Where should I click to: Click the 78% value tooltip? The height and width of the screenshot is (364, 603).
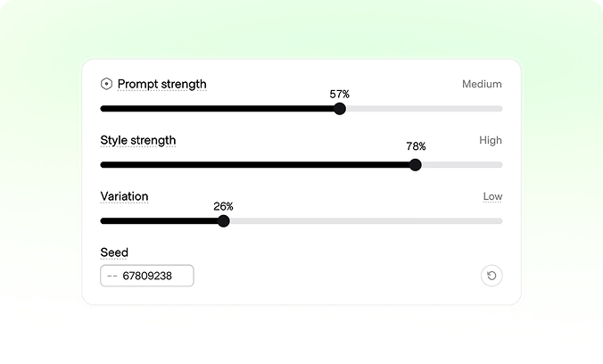point(416,146)
